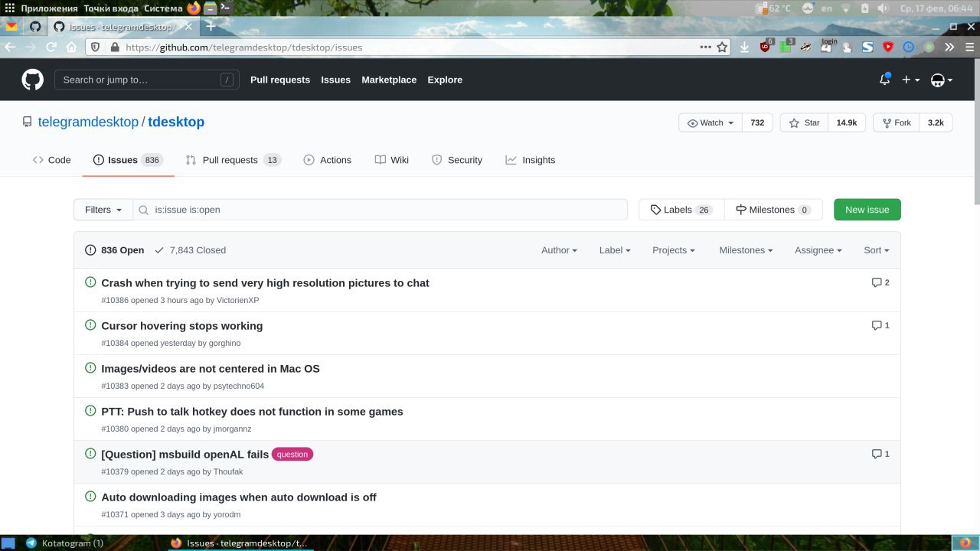Open the file manager launcher in top panel

pyautogui.click(x=210, y=8)
